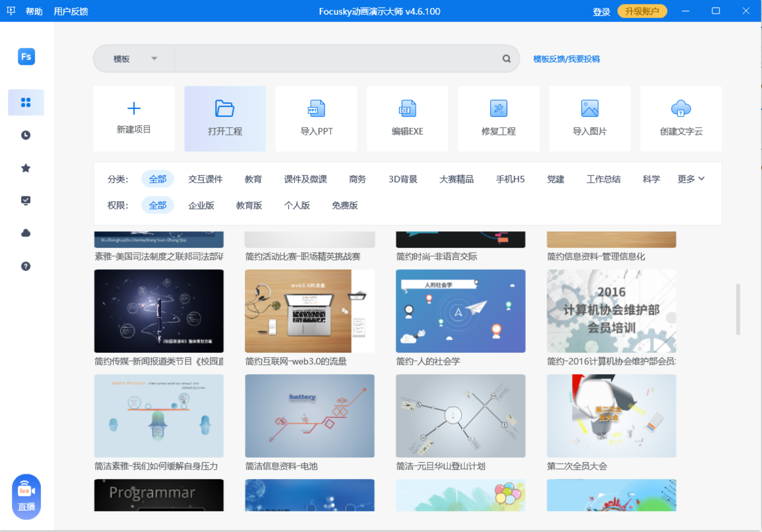Filter by 大赛精品 category
Viewport: 762px width, 532px height.
pyautogui.click(x=456, y=179)
